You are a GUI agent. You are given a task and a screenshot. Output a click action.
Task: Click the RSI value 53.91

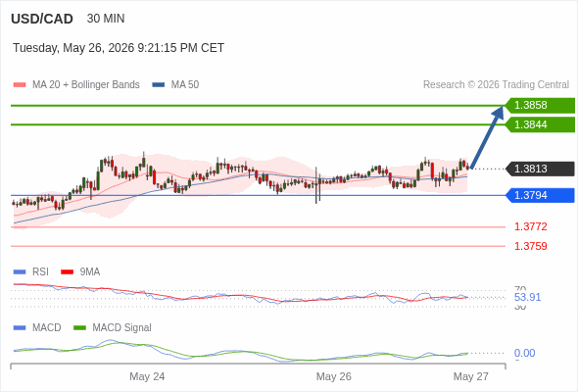coord(527,297)
